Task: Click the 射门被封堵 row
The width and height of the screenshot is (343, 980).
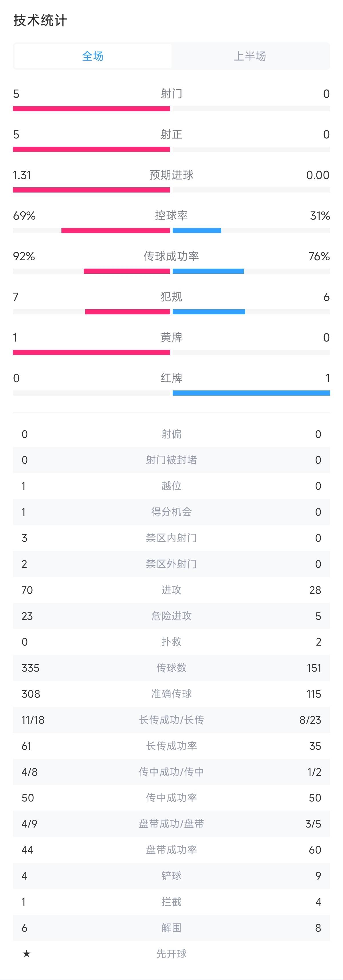Action: tap(171, 460)
